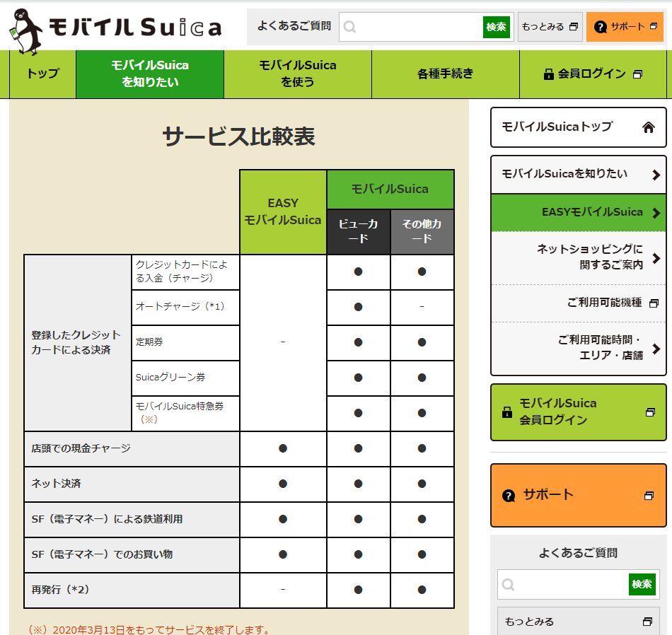
Task: Open the トップ navigation tab
Action: click(x=42, y=74)
